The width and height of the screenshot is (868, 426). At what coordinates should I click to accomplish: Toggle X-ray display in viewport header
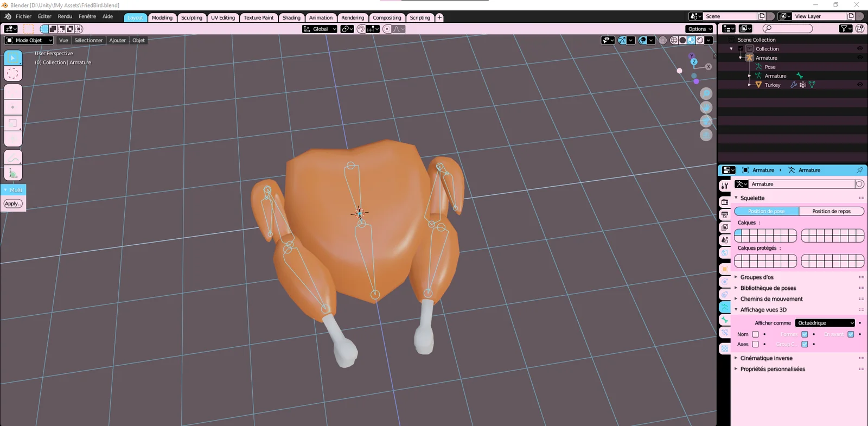click(662, 40)
